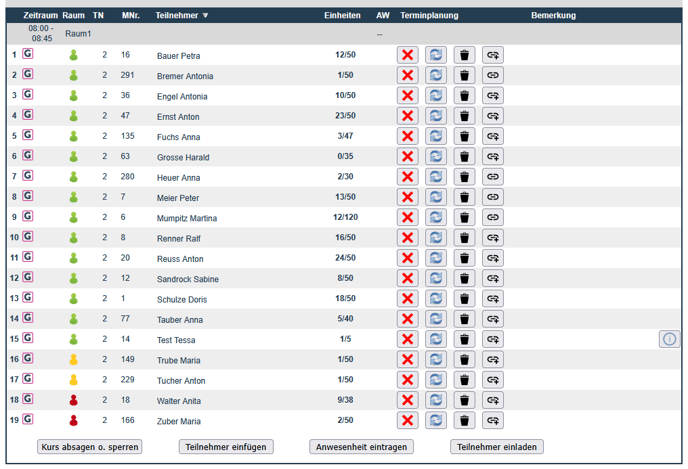The image size is (688, 469).
Task: Click the refresh icon for Schulze Doris
Action: coord(435,298)
